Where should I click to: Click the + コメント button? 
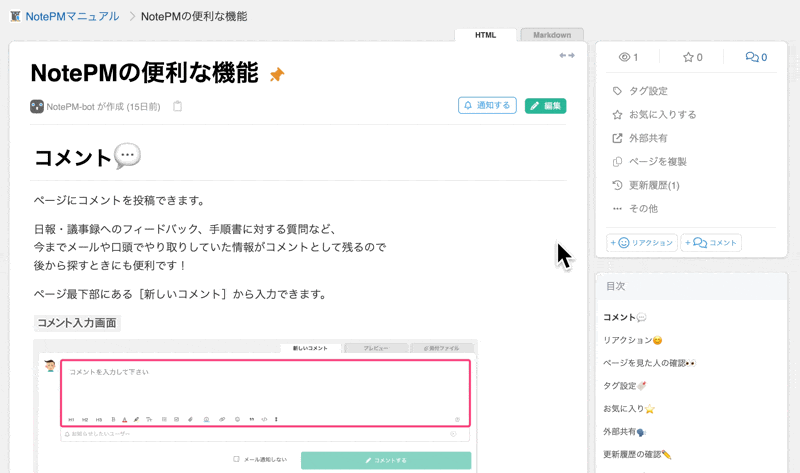tap(711, 243)
